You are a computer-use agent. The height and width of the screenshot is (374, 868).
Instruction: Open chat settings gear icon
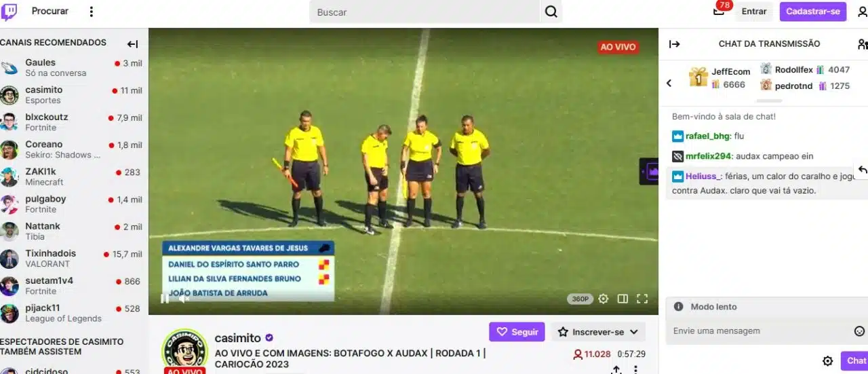pyautogui.click(x=827, y=361)
